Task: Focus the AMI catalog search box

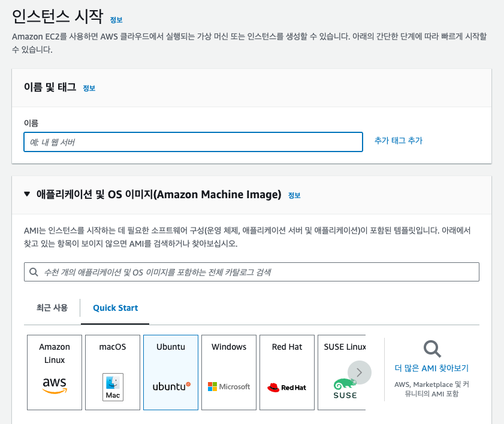Action: point(252,272)
